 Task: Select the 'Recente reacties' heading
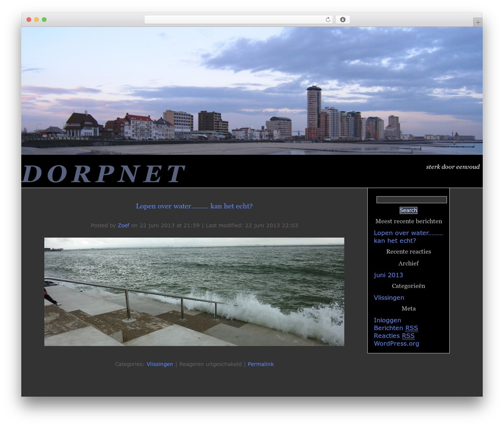409,252
